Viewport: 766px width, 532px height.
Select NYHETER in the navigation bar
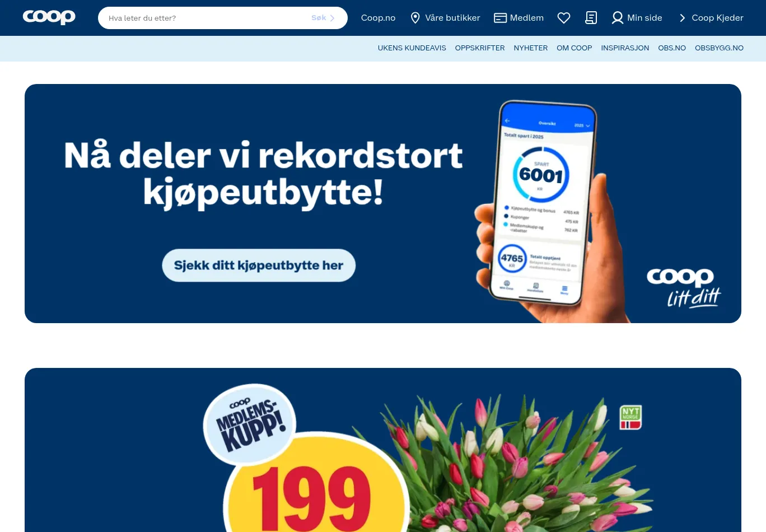[x=530, y=48]
